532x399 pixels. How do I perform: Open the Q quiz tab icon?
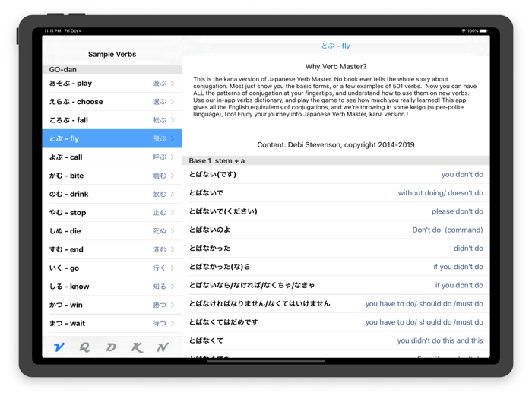[x=84, y=347]
